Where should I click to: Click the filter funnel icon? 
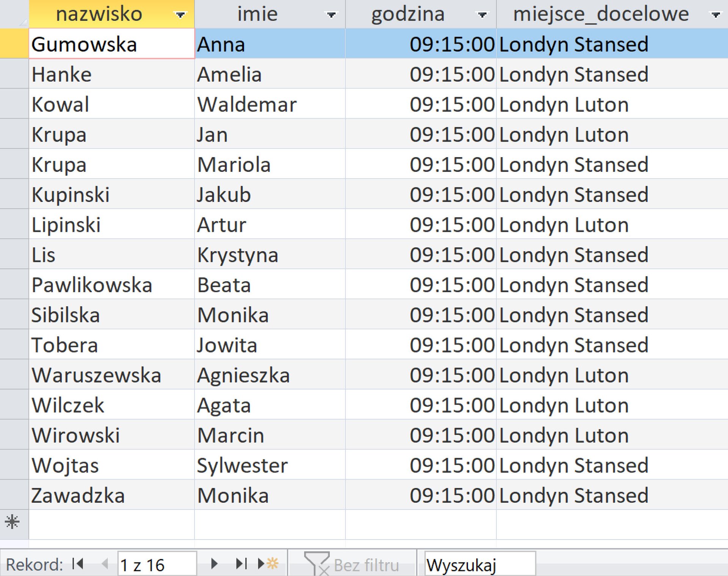point(316,564)
